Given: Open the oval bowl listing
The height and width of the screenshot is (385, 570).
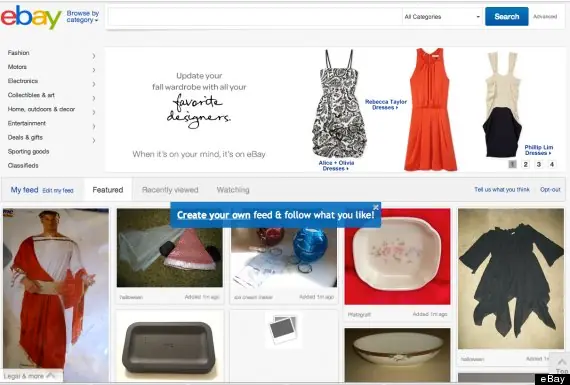Looking at the screenshot, I should (397, 354).
